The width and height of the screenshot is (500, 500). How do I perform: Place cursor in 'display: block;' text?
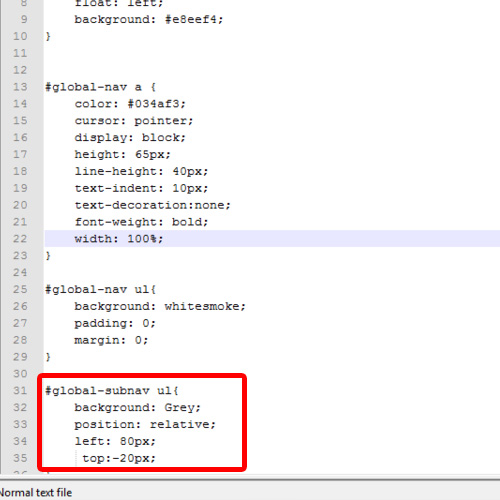130,138
